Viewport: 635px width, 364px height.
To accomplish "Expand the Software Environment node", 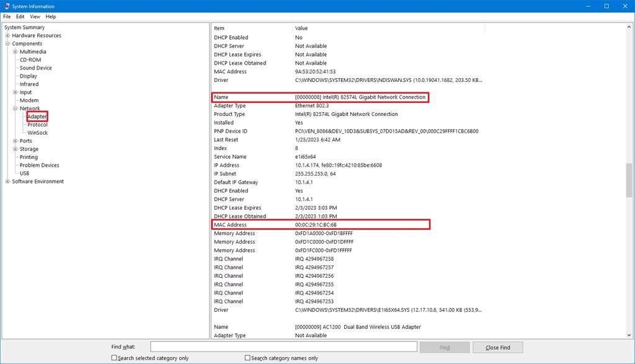I will click(6, 181).
